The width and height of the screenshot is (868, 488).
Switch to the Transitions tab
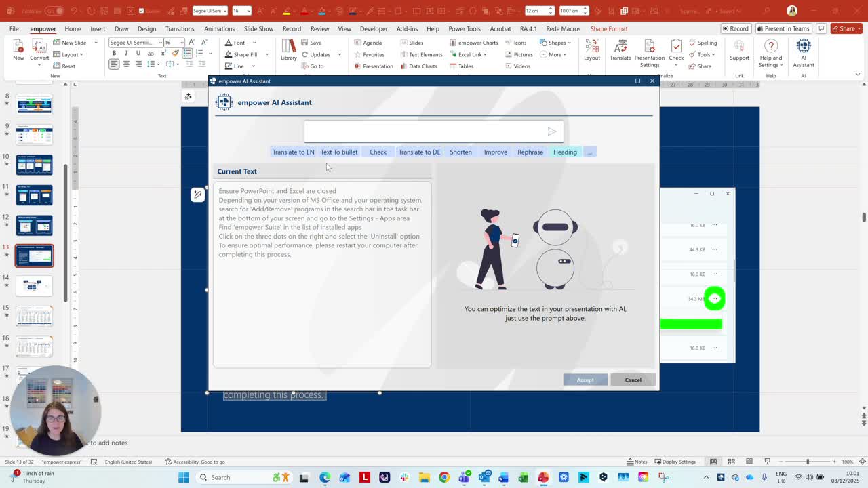pos(180,29)
